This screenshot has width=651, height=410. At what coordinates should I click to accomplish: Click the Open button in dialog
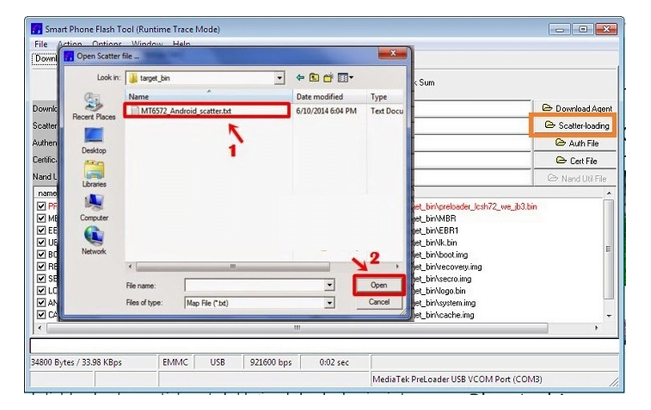tap(379, 285)
